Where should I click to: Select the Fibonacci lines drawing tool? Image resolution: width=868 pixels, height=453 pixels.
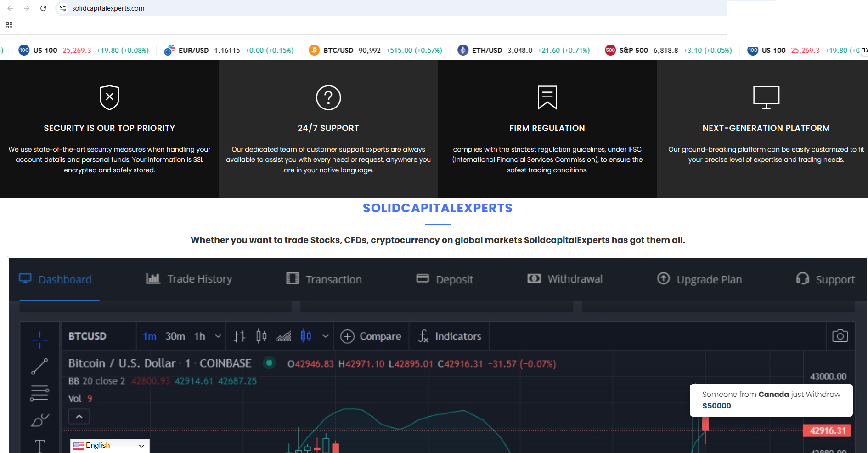(x=39, y=393)
